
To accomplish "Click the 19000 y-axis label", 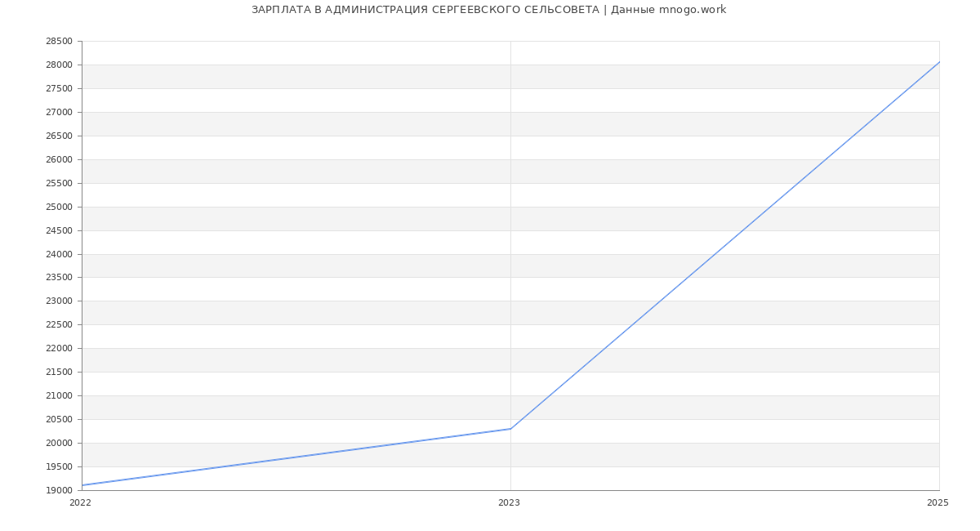I will pyautogui.click(x=59, y=490).
